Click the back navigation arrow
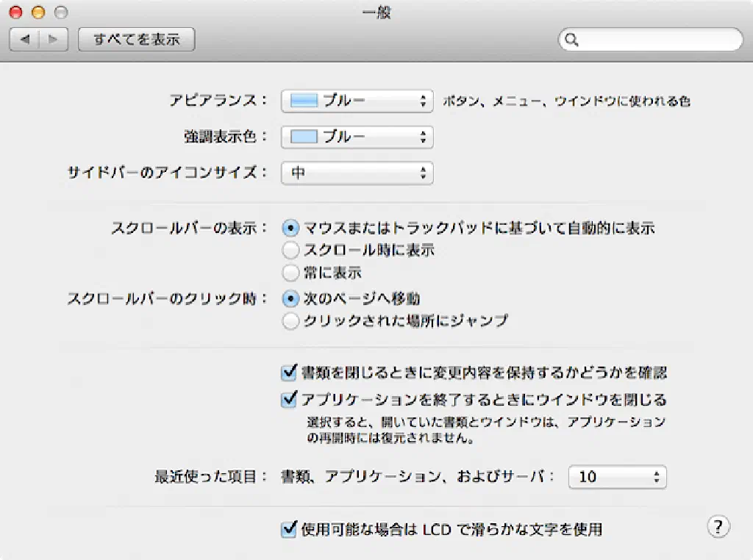753x560 pixels. coord(24,40)
